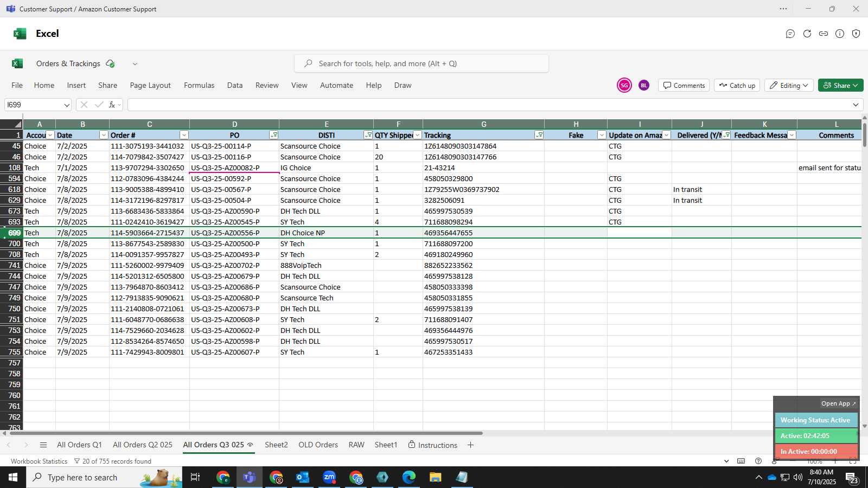Open the File menu

tap(17, 85)
